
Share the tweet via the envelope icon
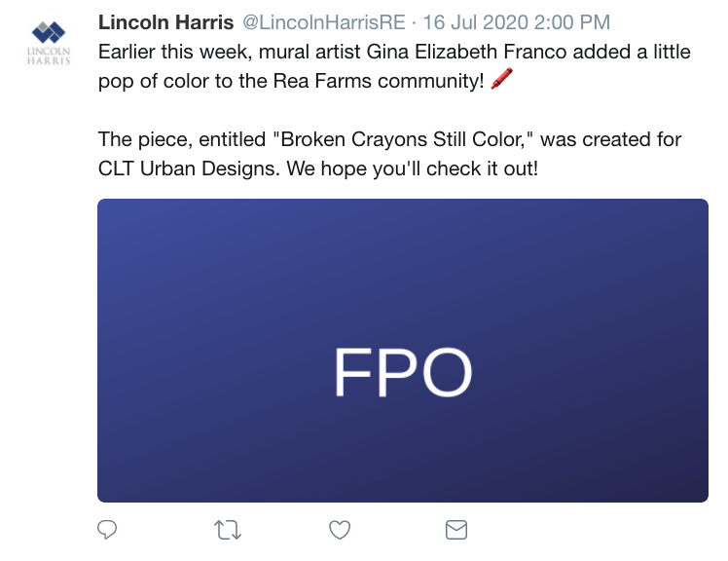[x=455, y=530]
